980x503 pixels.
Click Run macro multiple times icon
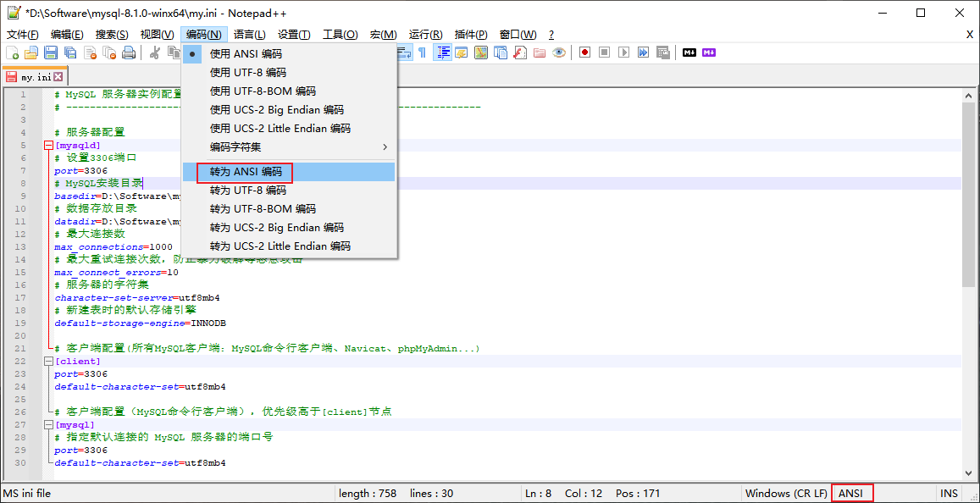[x=643, y=53]
